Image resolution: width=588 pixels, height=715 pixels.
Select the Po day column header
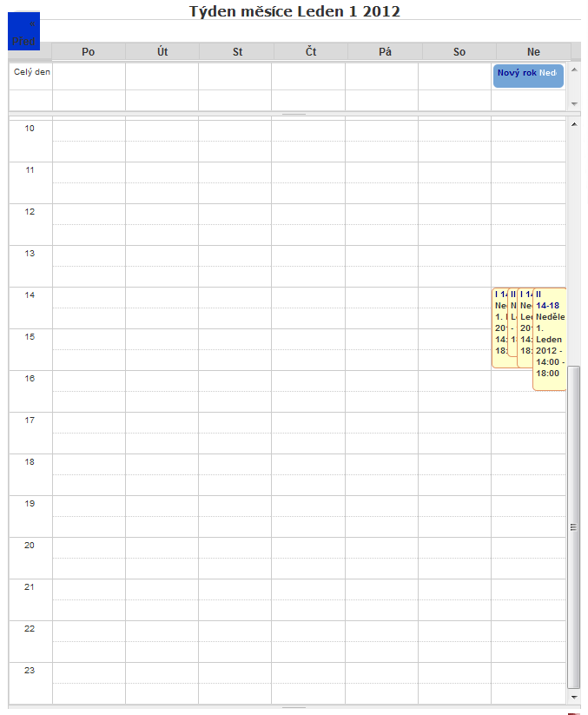[x=88, y=52]
